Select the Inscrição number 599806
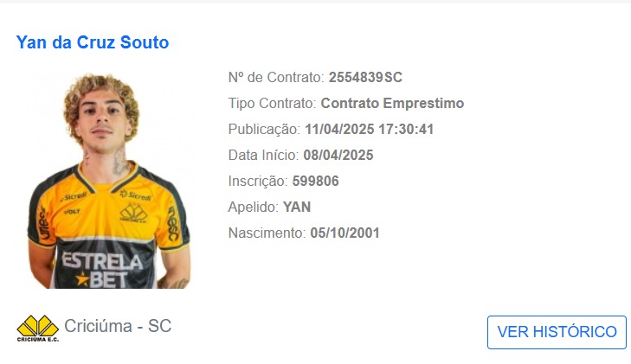This screenshot has width=631, height=364. click(x=315, y=182)
